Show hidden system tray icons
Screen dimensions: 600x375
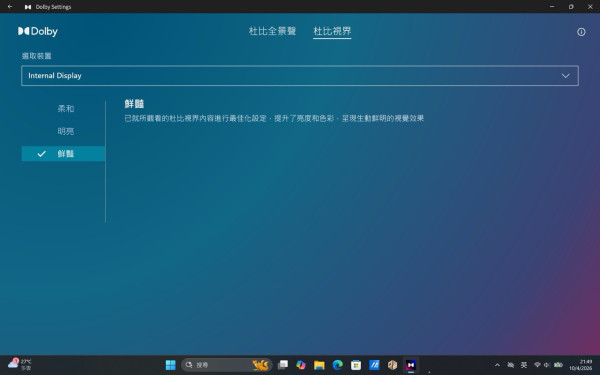497,365
